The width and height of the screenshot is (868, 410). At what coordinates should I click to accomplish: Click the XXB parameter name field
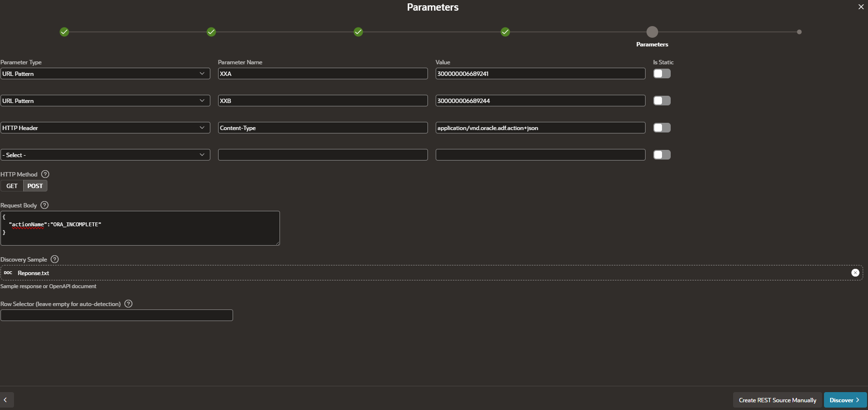click(323, 101)
